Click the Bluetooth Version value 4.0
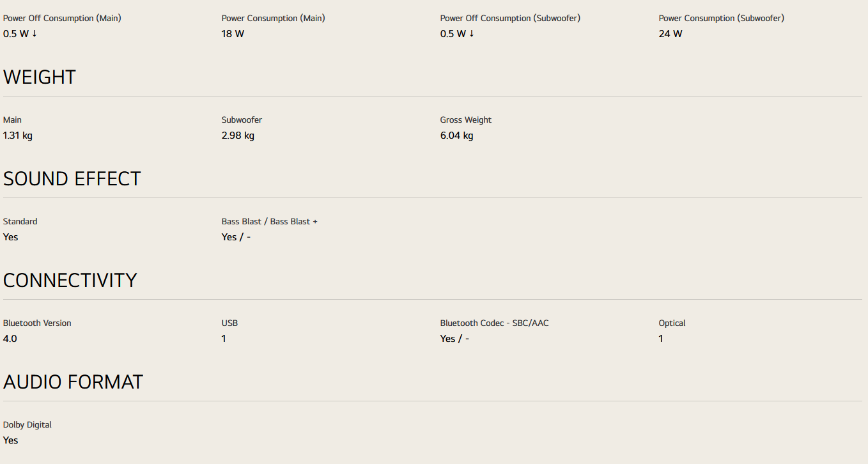 pyautogui.click(x=10, y=339)
